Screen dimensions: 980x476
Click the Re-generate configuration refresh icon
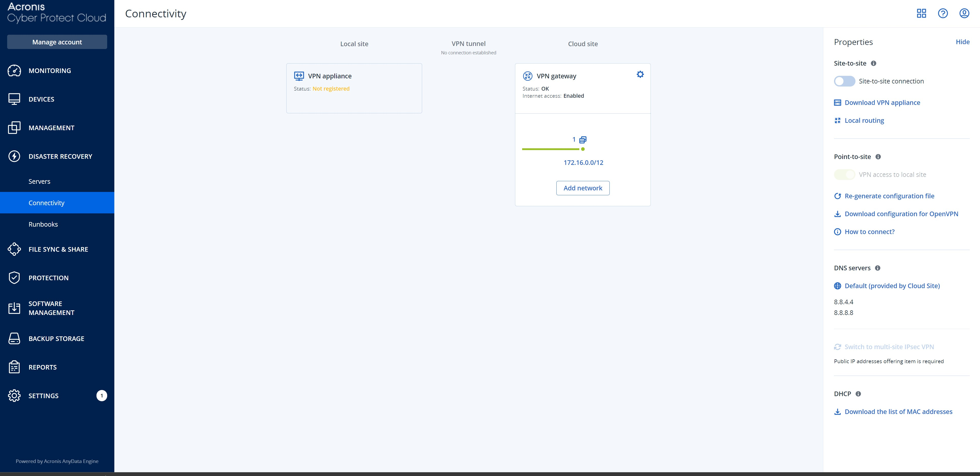click(837, 196)
